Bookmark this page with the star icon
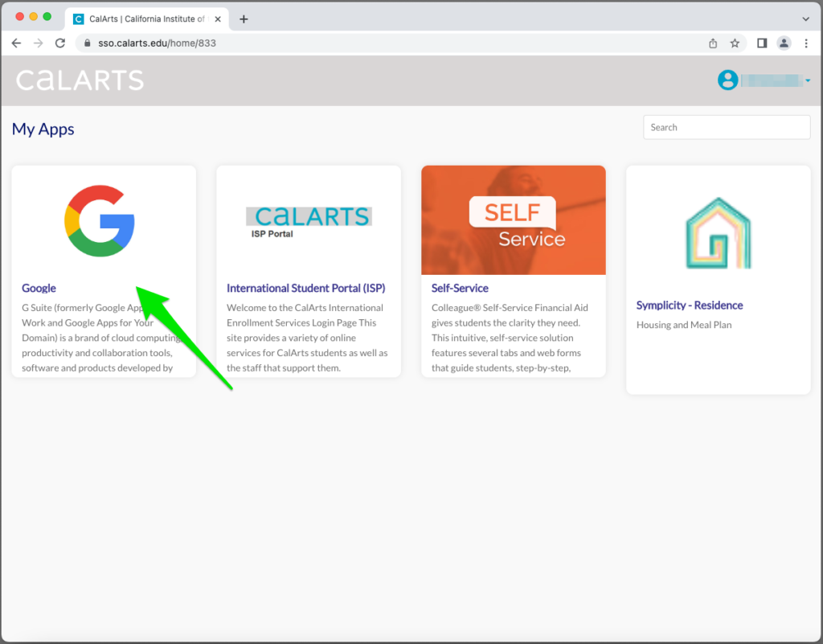The image size is (823, 644). [735, 43]
